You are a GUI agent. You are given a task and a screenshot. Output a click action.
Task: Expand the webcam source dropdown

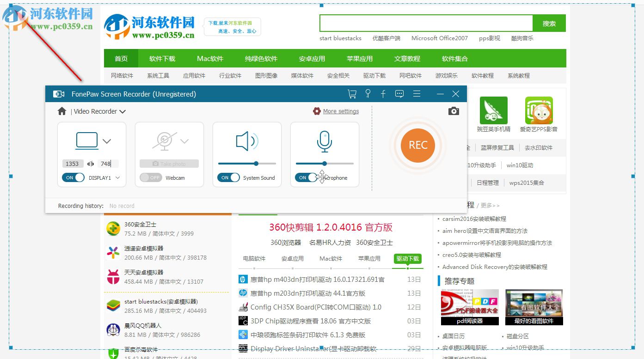point(185,142)
